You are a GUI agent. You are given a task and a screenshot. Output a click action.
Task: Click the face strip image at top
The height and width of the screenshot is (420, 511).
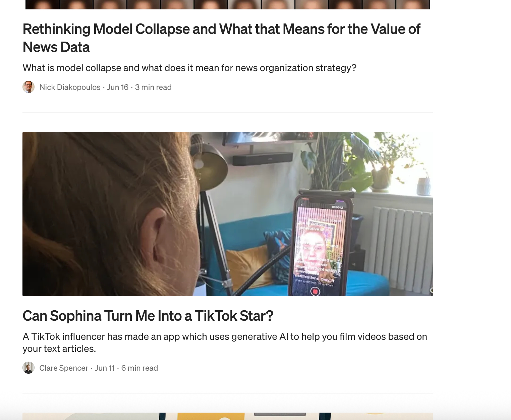point(228,5)
